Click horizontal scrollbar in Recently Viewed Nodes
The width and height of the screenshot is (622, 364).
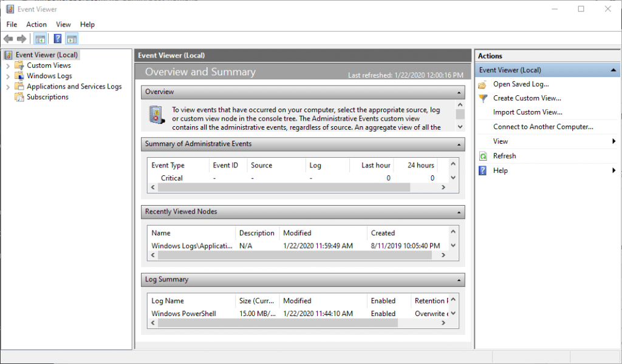coord(295,256)
